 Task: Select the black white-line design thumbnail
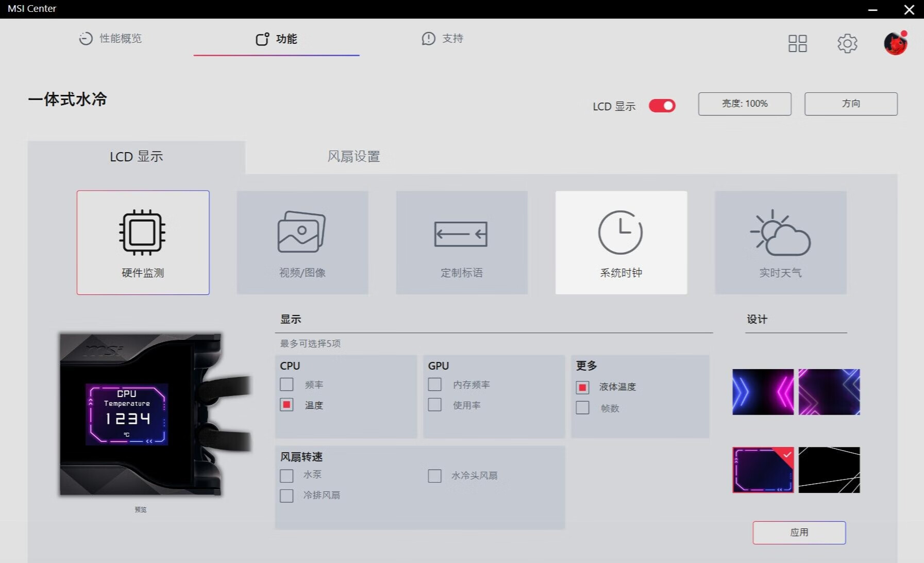pyautogui.click(x=829, y=470)
